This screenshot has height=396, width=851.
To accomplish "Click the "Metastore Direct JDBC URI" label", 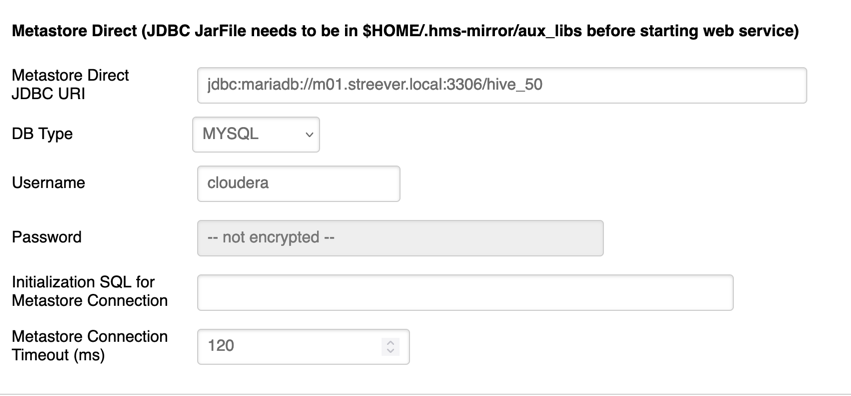I will [71, 84].
